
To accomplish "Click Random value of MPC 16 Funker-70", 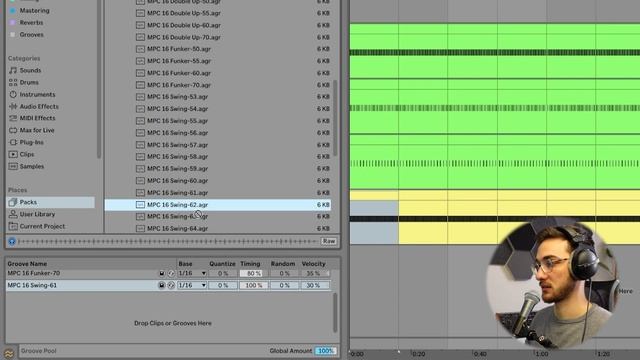I will (284, 273).
